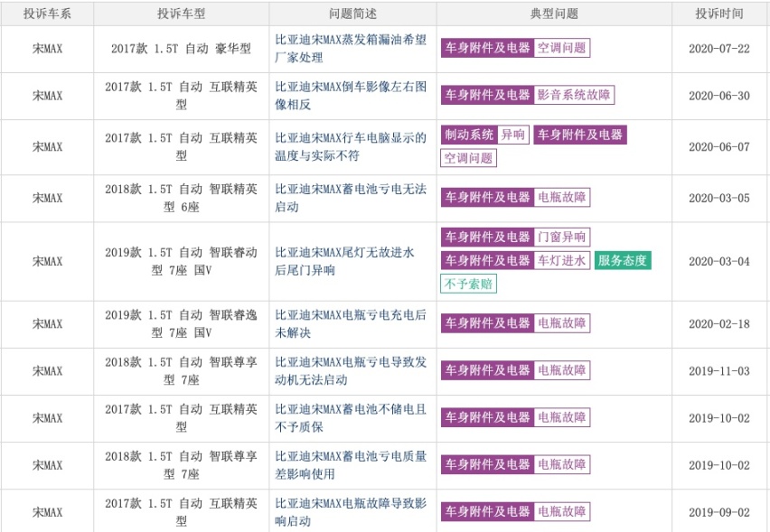Select the model cell 2019款 1.5T 自动 智联睿逸型 7座 国V
The image size is (770, 532).
[182, 323]
